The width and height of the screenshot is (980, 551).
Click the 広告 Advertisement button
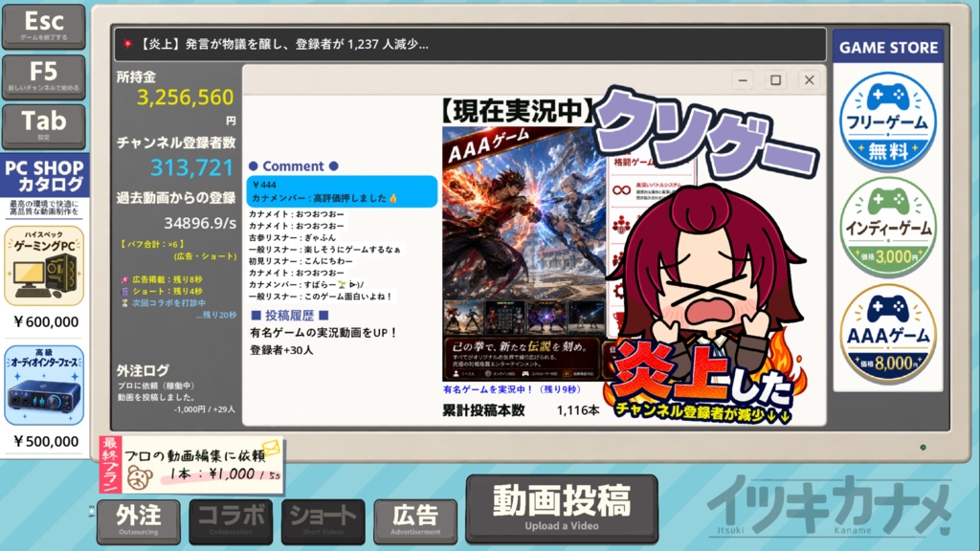(415, 521)
